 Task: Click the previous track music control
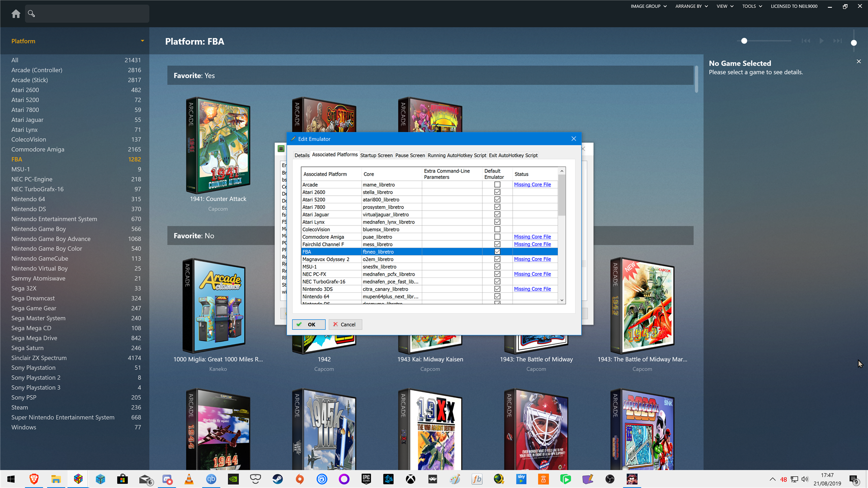806,41
